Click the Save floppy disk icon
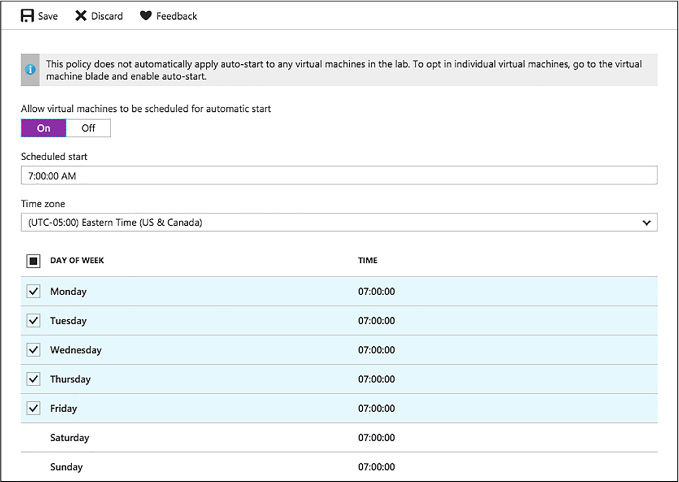 click(x=27, y=16)
